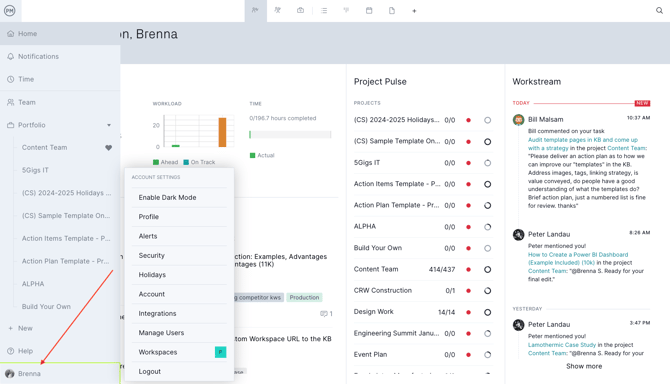
Task: Open the calendar view icon
Action: 369,11
